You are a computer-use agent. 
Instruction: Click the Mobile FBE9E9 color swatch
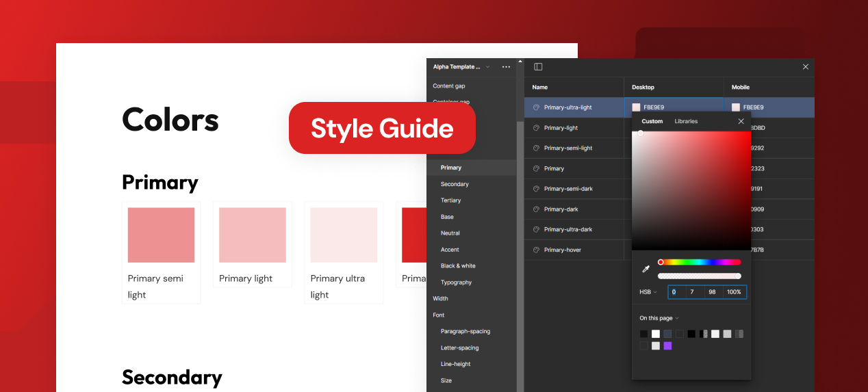(x=736, y=107)
